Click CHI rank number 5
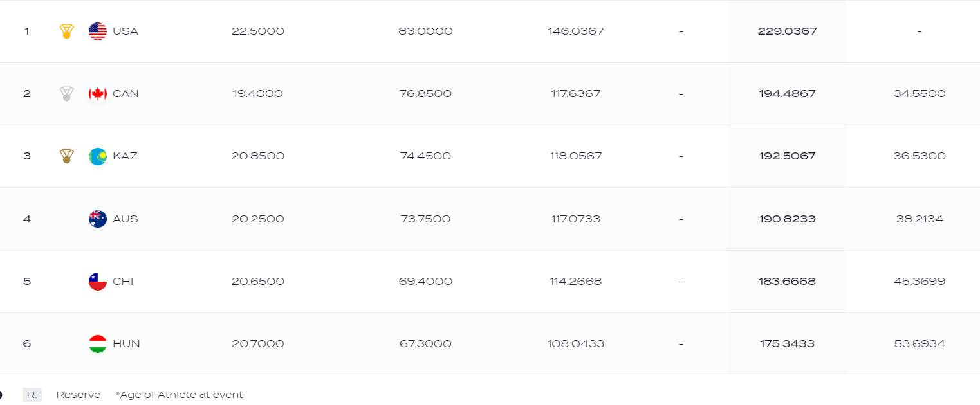 pyautogui.click(x=27, y=281)
